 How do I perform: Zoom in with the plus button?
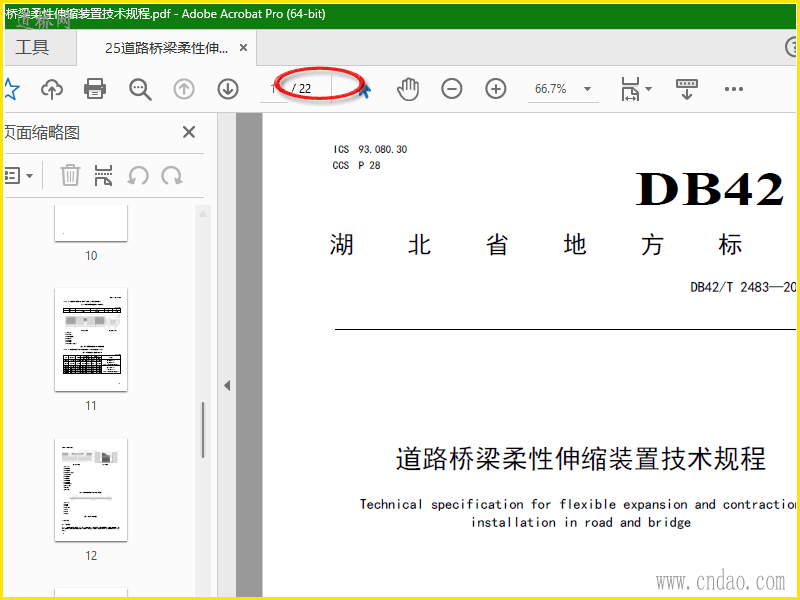click(x=495, y=89)
